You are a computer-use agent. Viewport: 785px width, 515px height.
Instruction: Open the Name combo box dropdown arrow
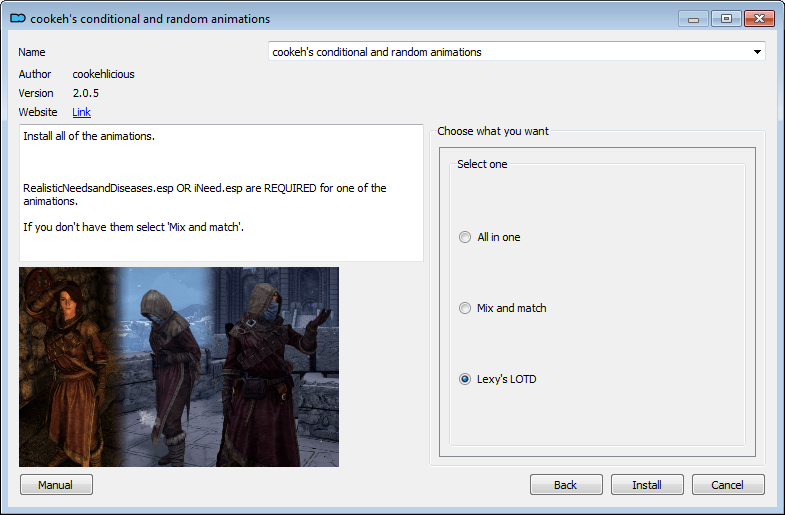coord(757,52)
